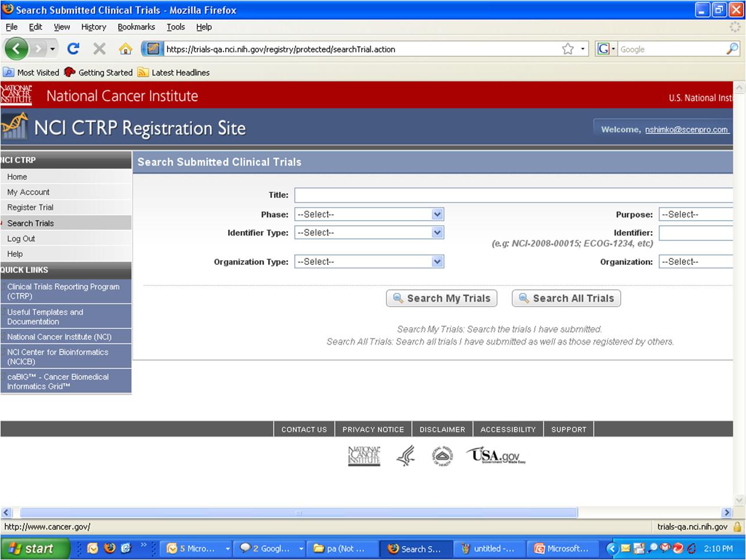Click the Search All Trials button
The height and width of the screenshot is (560, 746).
tap(566, 298)
